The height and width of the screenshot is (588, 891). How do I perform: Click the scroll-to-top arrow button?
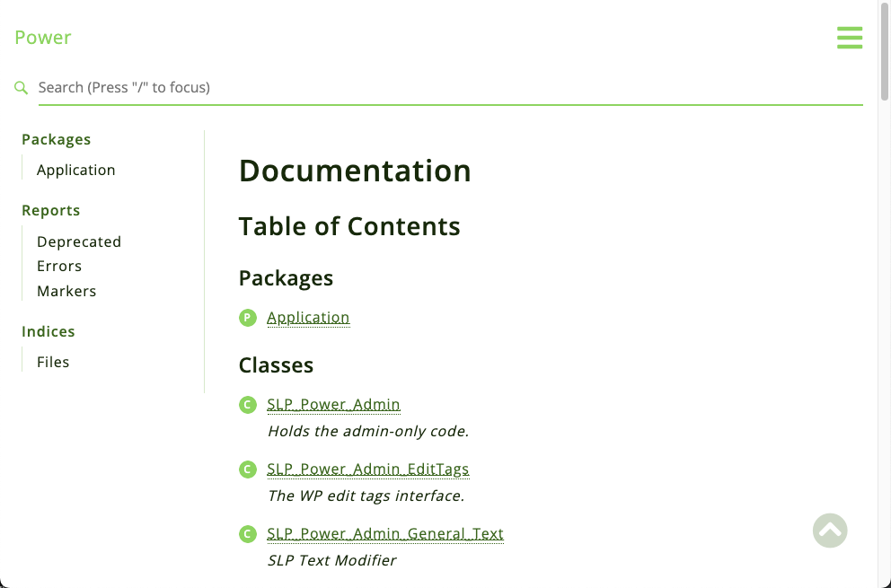(x=829, y=531)
